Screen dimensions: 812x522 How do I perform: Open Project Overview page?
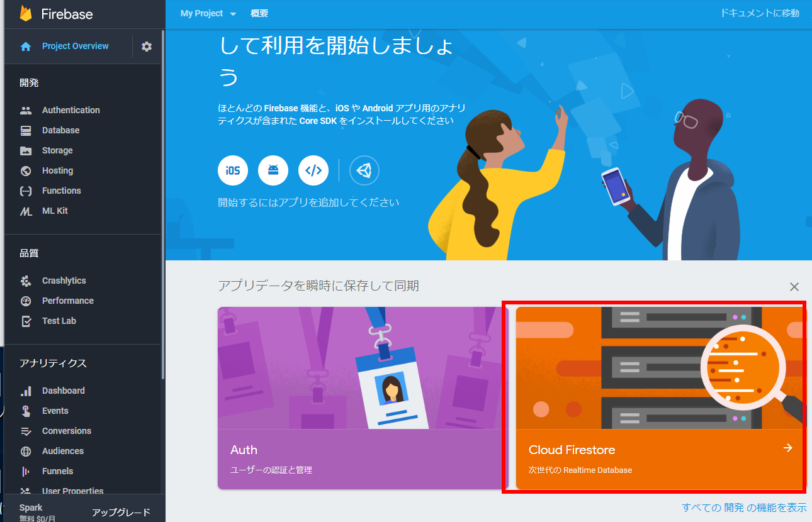coord(76,46)
